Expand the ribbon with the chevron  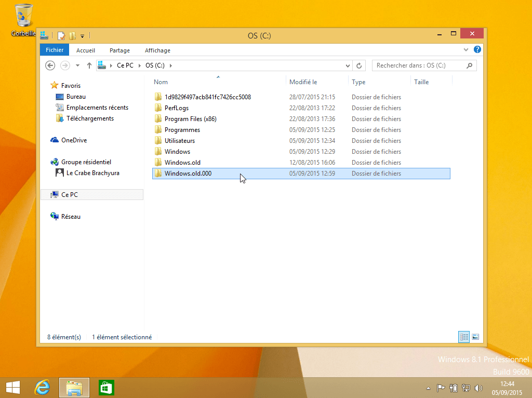click(x=466, y=50)
